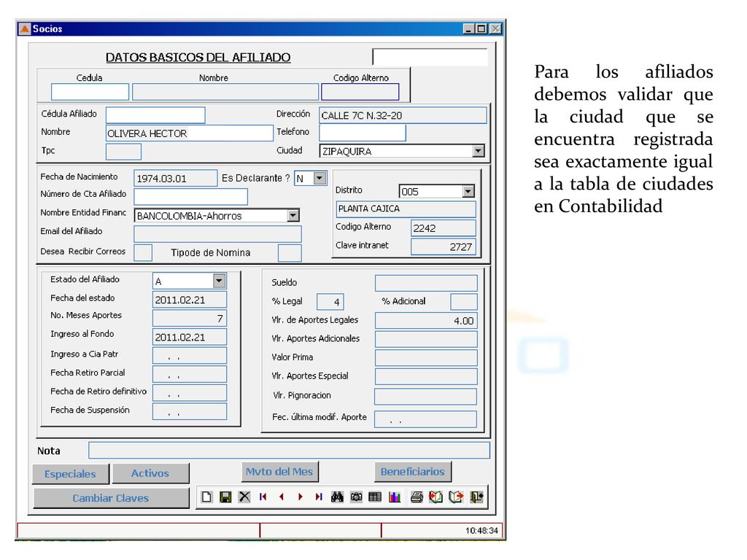
Task: Click the book with right red arrow icon
Action: tap(456, 497)
